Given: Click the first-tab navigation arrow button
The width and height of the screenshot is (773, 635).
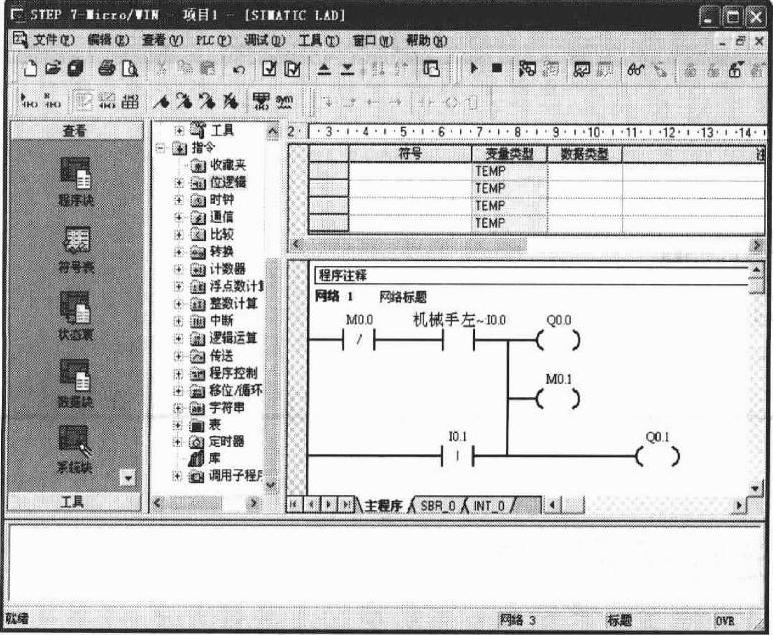Looking at the screenshot, I should click(294, 504).
